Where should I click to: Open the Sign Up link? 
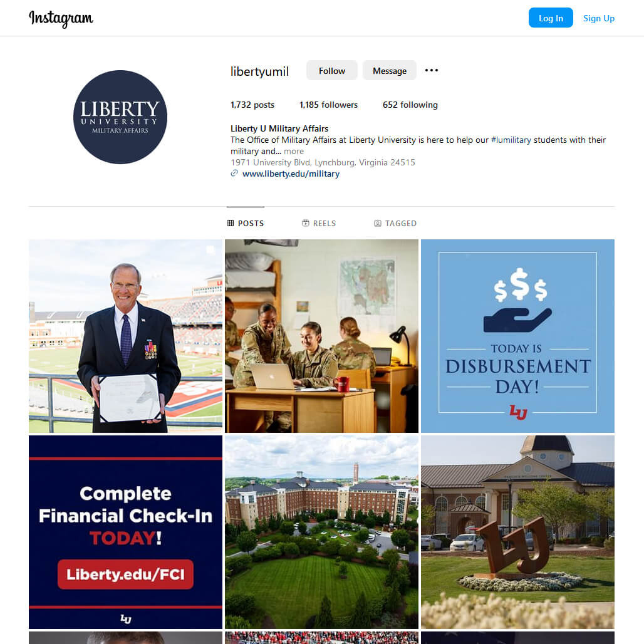tap(598, 18)
